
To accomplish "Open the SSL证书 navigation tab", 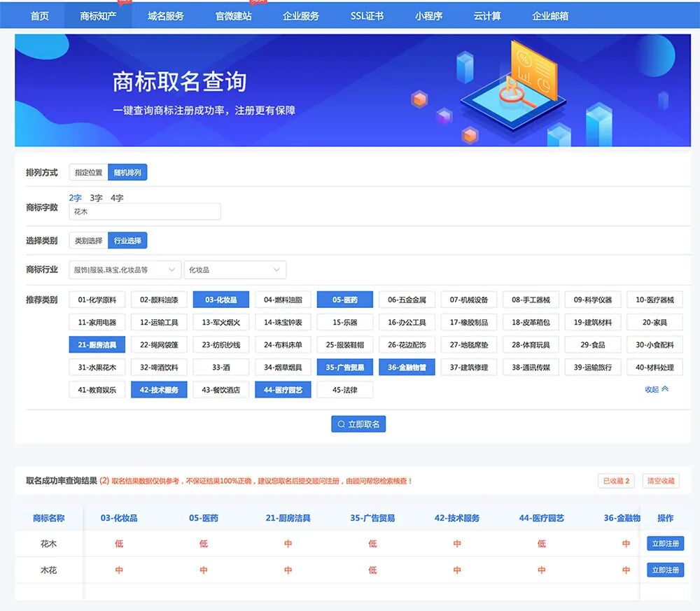I will click(x=367, y=16).
